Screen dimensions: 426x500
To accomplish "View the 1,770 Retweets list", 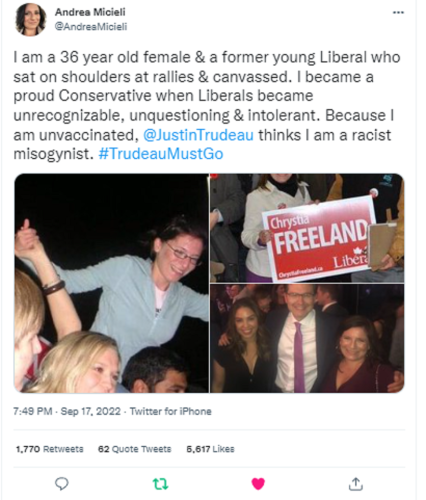I will click(50, 449).
